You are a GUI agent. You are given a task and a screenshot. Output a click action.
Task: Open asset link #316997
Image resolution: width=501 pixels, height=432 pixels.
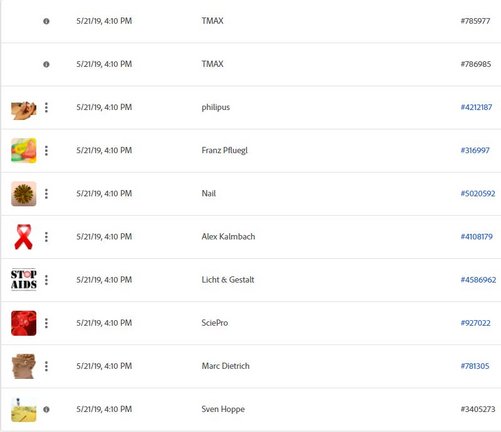click(x=475, y=150)
